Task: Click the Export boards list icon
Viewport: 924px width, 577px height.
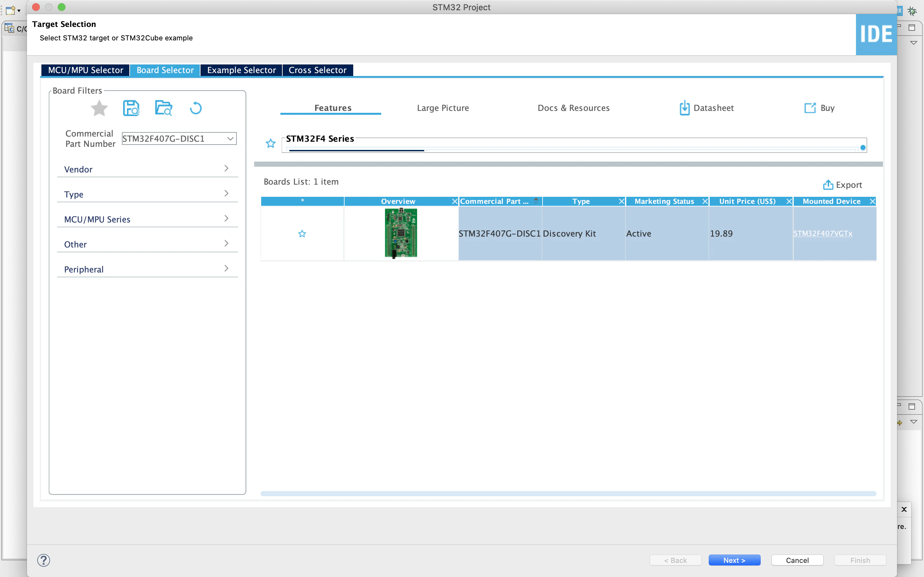Action: pyautogui.click(x=828, y=185)
